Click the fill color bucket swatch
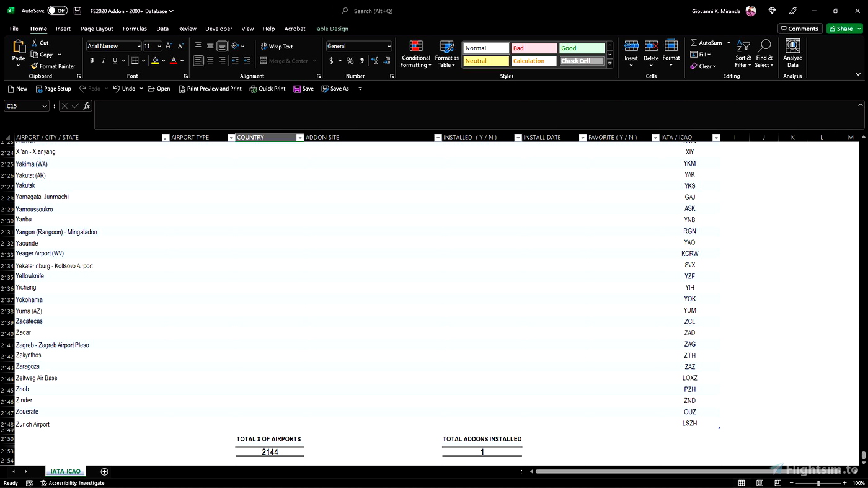The image size is (868, 488). (155, 61)
